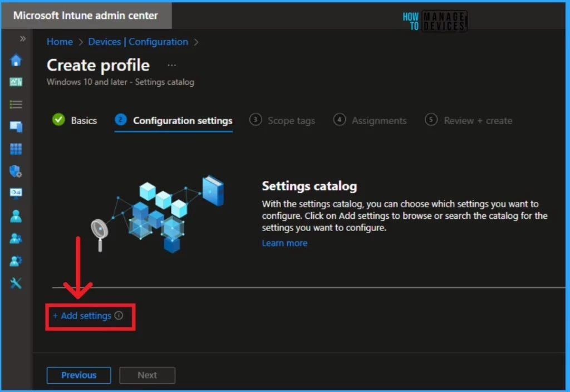Open the more options ellipsis beside Create profile

171,65
